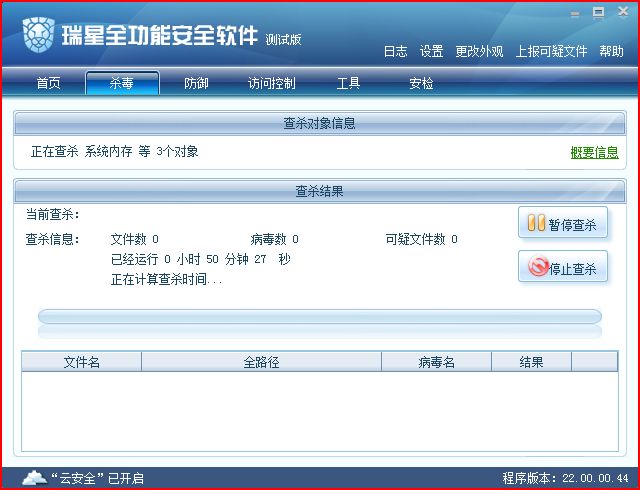Open 设置 settings
The height and width of the screenshot is (490, 640).
click(431, 51)
